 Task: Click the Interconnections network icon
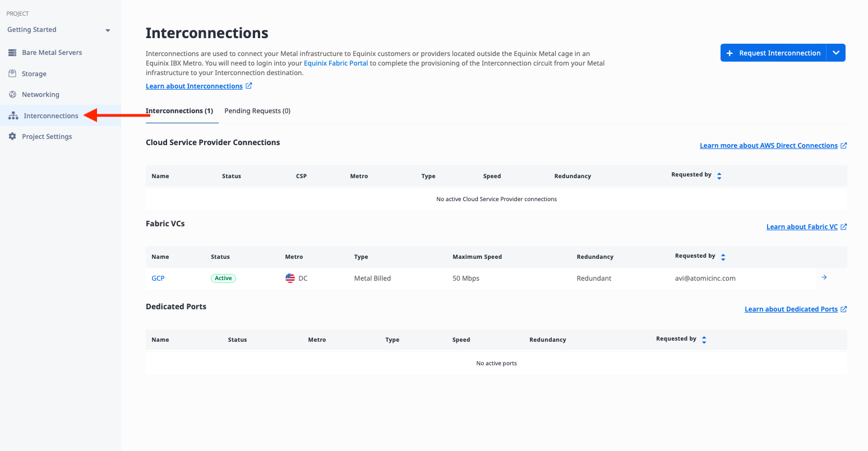pos(13,116)
